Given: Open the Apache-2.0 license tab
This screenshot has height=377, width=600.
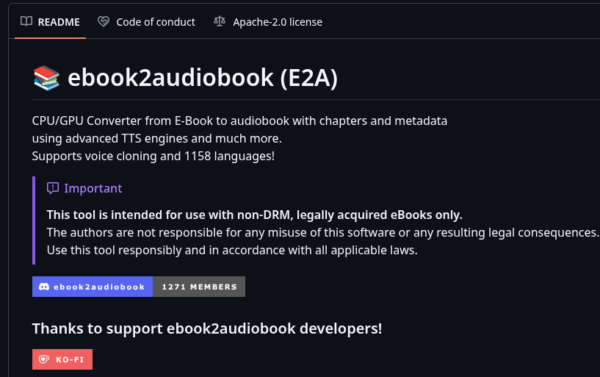Looking at the screenshot, I should (268, 22).
